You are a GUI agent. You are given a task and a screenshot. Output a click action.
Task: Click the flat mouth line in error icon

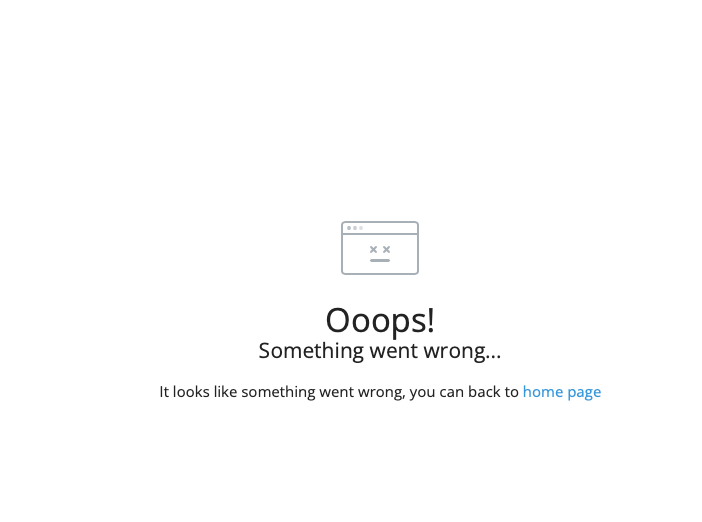pyautogui.click(x=380, y=260)
